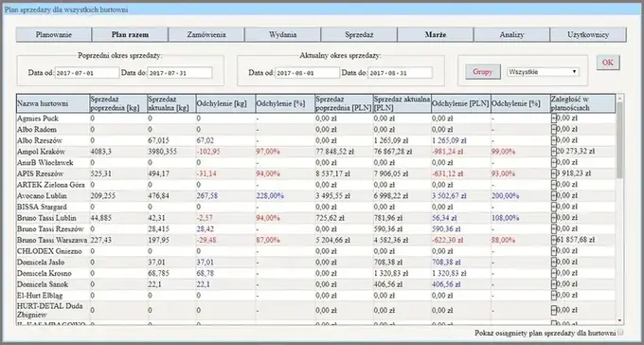Image resolution: width=644 pixels, height=345 pixels.
Task: Click the table vertical scrollbar thumb
Action: click(619, 140)
